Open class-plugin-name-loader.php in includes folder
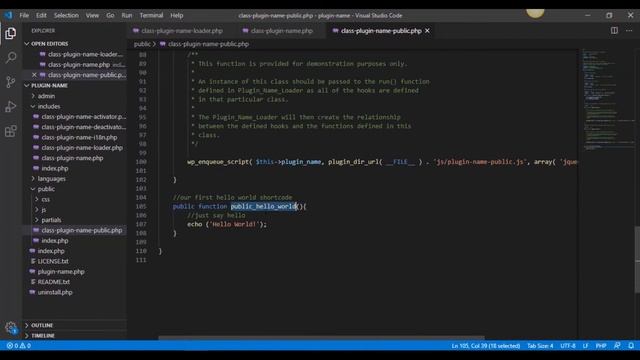 82,147
